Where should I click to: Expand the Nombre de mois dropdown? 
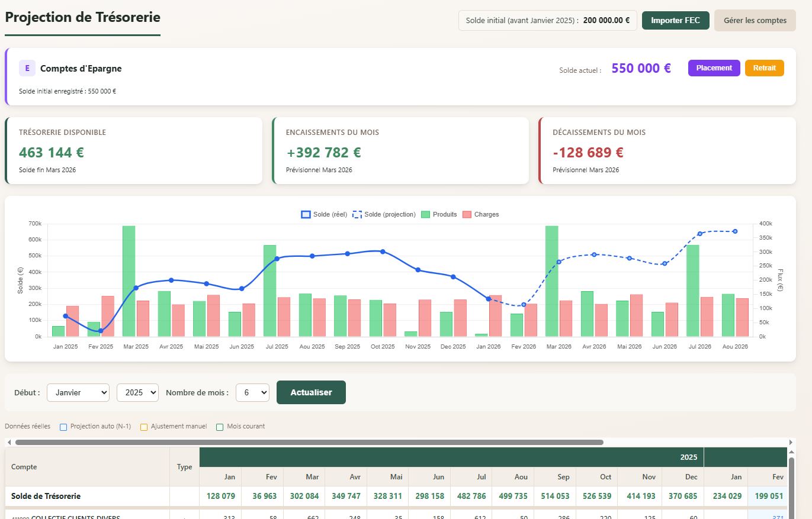tap(252, 392)
